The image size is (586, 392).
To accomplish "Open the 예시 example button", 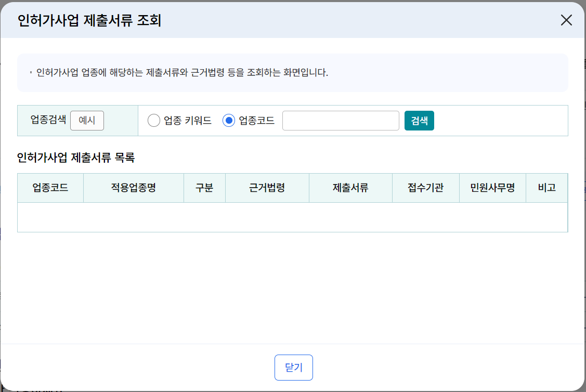I will [87, 120].
